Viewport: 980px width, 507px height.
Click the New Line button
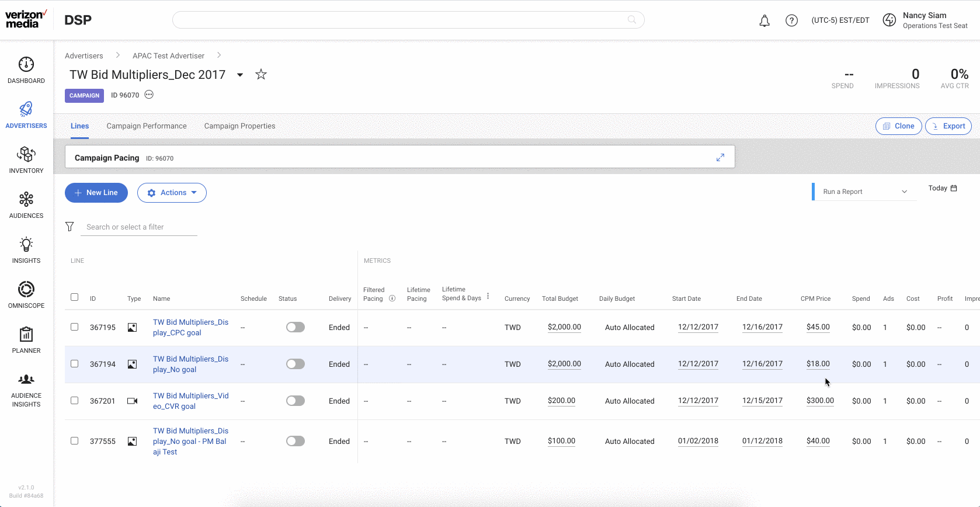(x=96, y=193)
